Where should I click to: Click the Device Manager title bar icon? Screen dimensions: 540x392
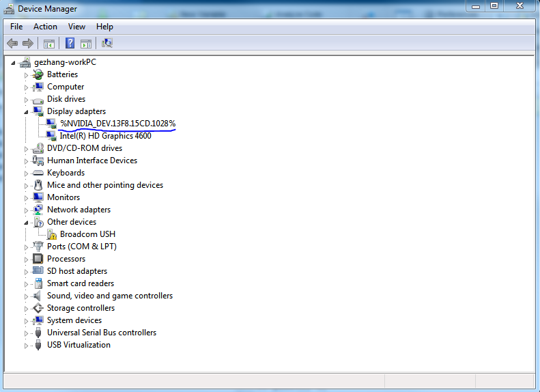[x=9, y=9]
